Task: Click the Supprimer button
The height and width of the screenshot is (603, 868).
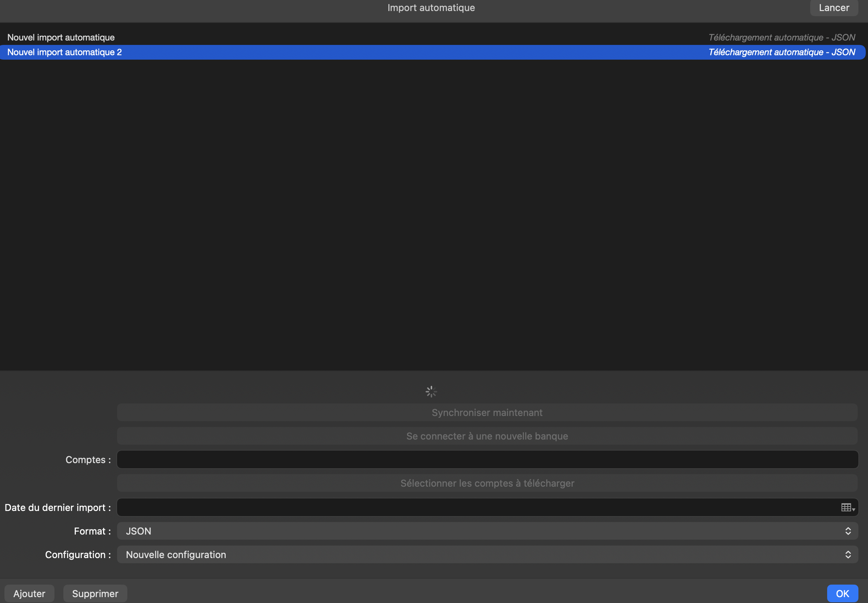Action: (95, 593)
